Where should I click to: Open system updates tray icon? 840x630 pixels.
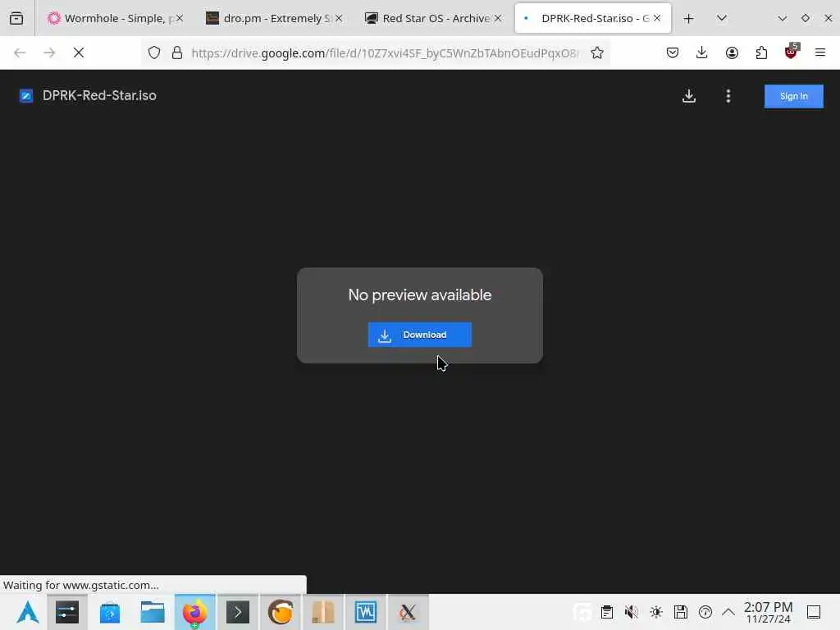[x=705, y=612]
